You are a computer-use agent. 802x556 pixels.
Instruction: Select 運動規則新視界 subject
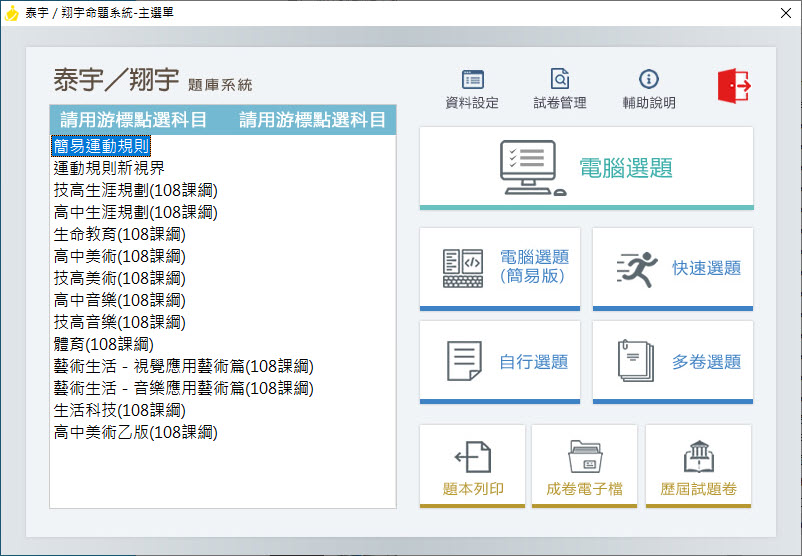click(x=108, y=168)
